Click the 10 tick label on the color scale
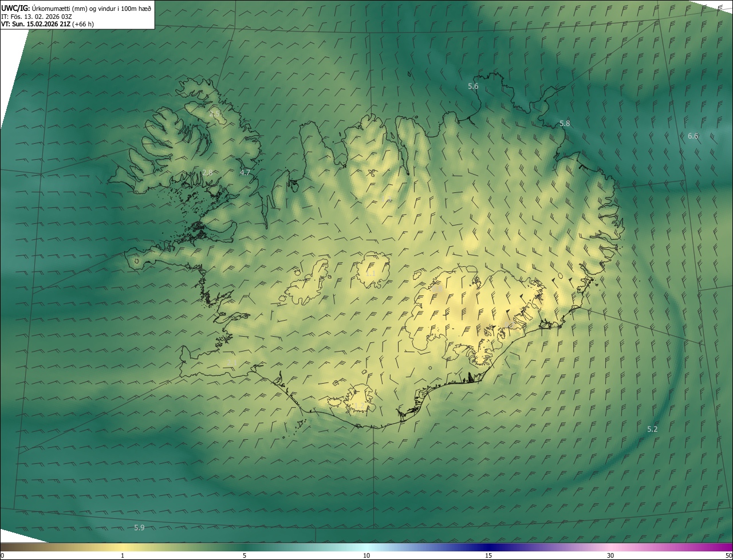 tap(366, 556)
